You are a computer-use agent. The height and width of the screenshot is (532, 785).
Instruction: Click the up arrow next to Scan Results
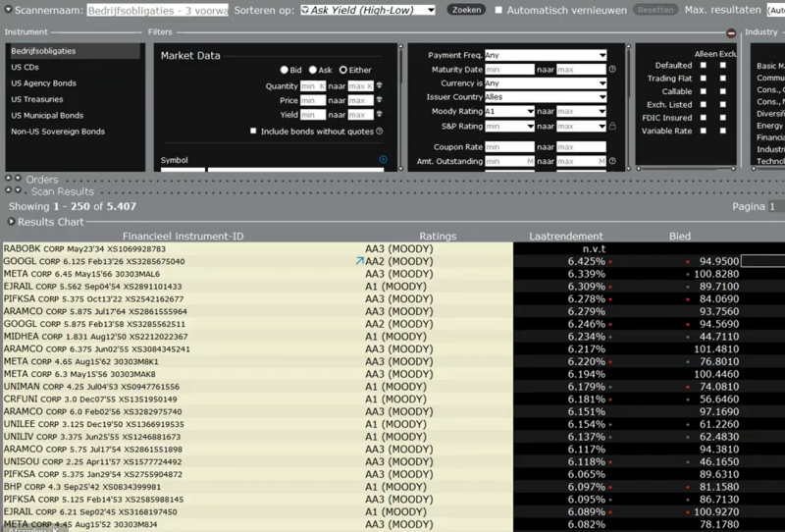coord(9,189)
